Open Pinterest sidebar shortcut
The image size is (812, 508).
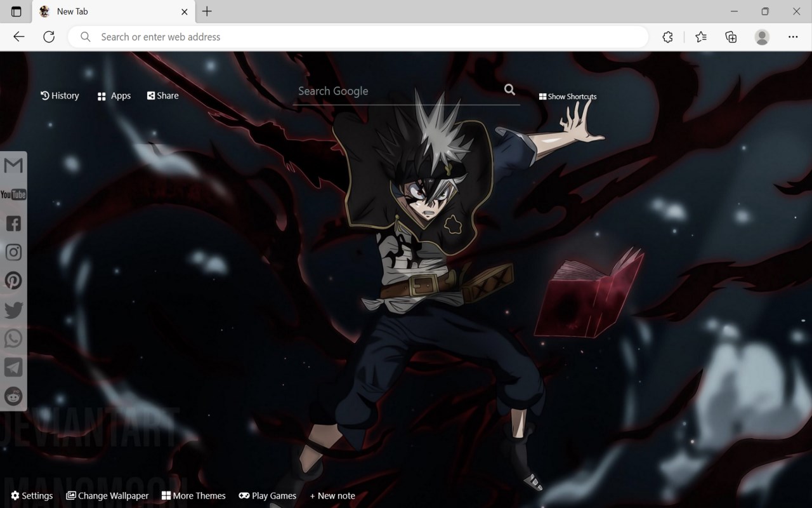(13, 281)
